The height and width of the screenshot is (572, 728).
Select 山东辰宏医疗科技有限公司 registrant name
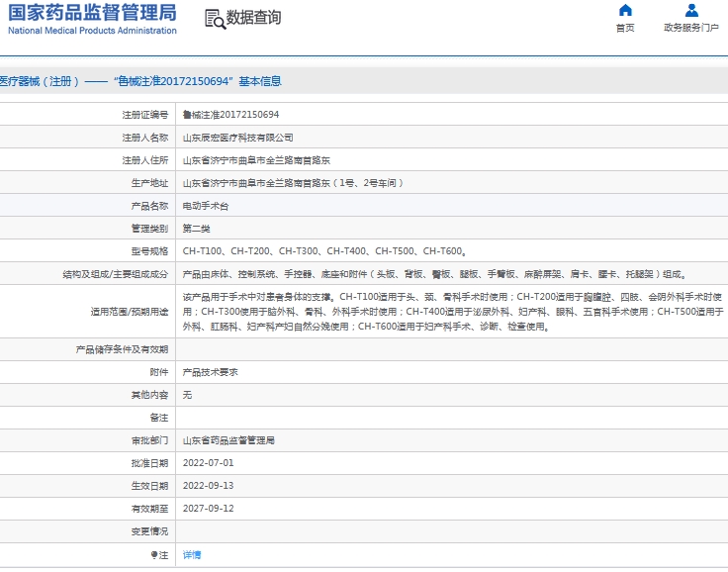point(237,138)
